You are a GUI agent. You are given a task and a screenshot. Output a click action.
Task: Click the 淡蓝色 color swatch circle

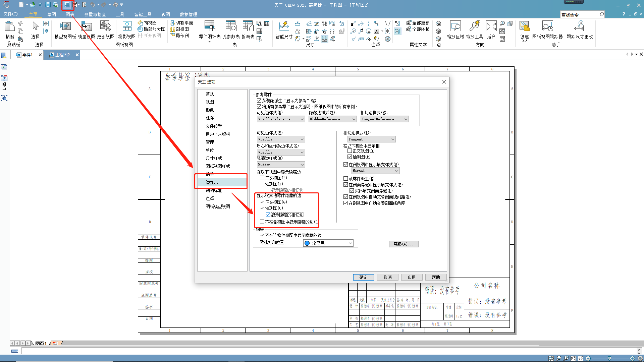(x=307, y=243)
